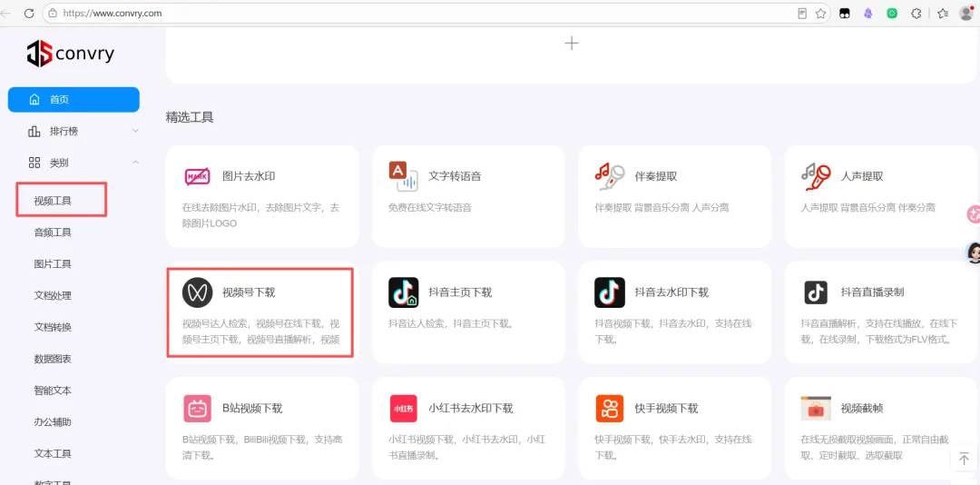Reload the page with the refresh icon
Viewport: 980px width, 485px height.
pos(29,13)
